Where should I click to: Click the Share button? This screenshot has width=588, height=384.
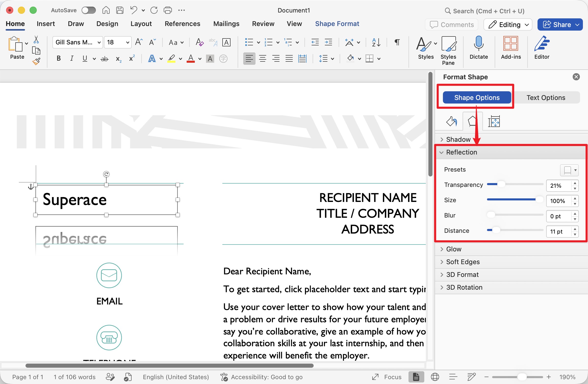[560, 24]
